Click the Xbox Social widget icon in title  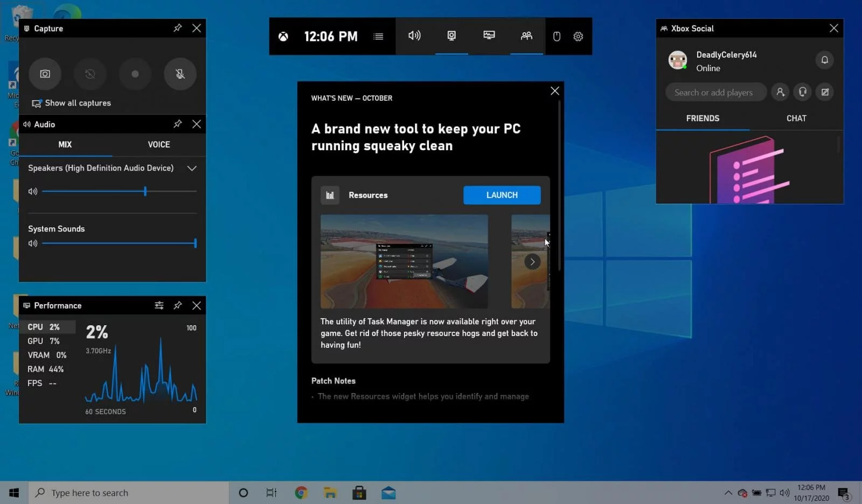(664, 29)
